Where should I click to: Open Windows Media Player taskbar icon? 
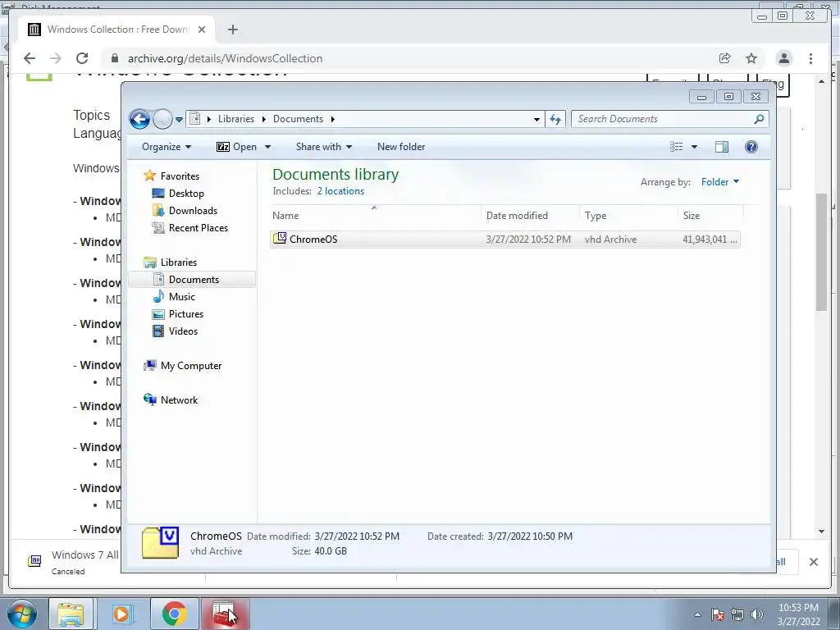[121, 614]
